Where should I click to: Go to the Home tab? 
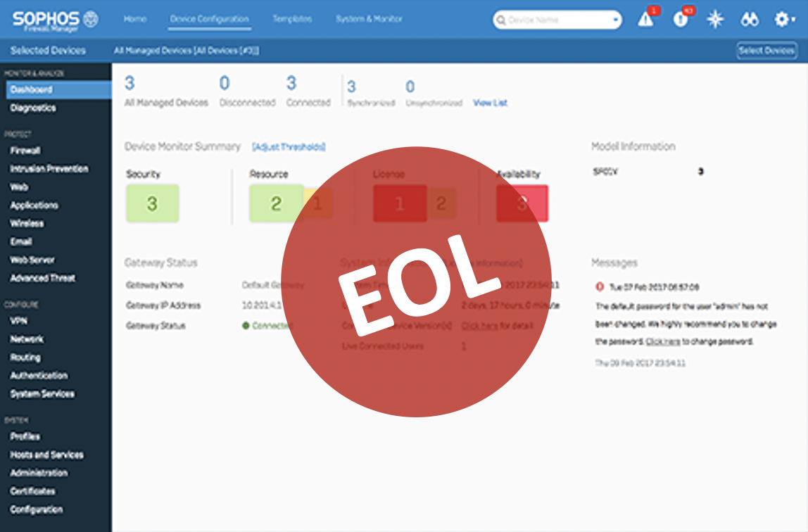tap(134, 19)
